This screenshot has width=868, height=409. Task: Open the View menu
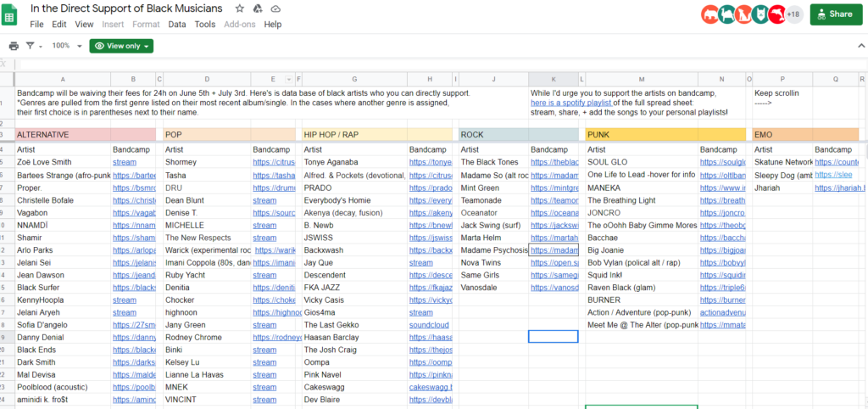coord(84,25)
